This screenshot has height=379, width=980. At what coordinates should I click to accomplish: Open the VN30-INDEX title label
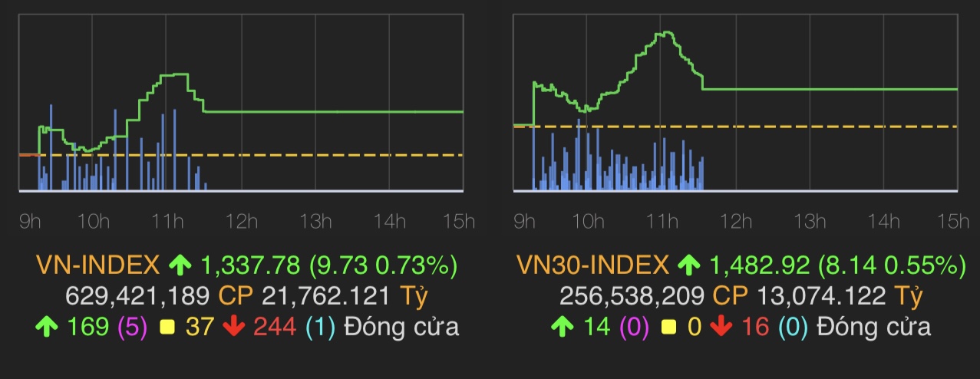[x=592, y=266]
